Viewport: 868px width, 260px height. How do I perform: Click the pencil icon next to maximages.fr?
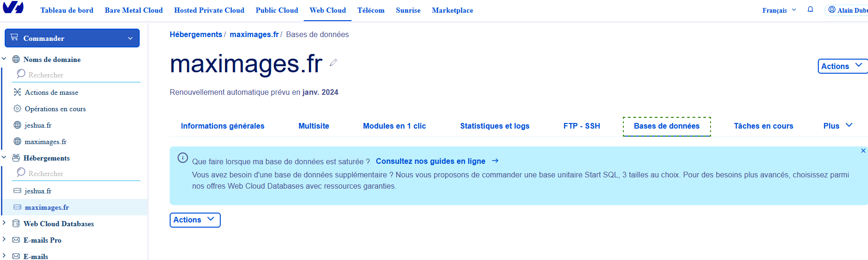(333, 63)
